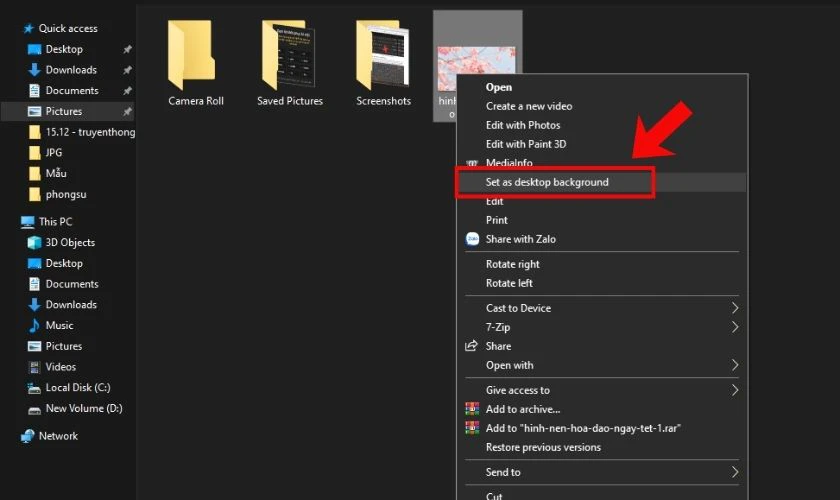The height and width of the screenshot is (500, 840).
Task: Click the Zalo icon beside Share with Zalo
Action: [472, 239]
